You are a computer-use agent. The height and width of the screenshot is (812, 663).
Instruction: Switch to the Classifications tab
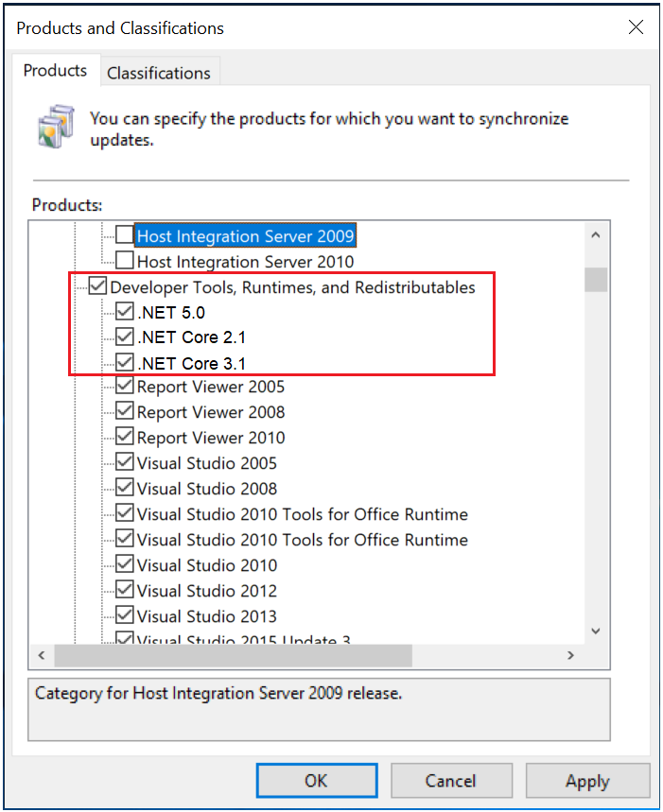[x=159, y=73]
